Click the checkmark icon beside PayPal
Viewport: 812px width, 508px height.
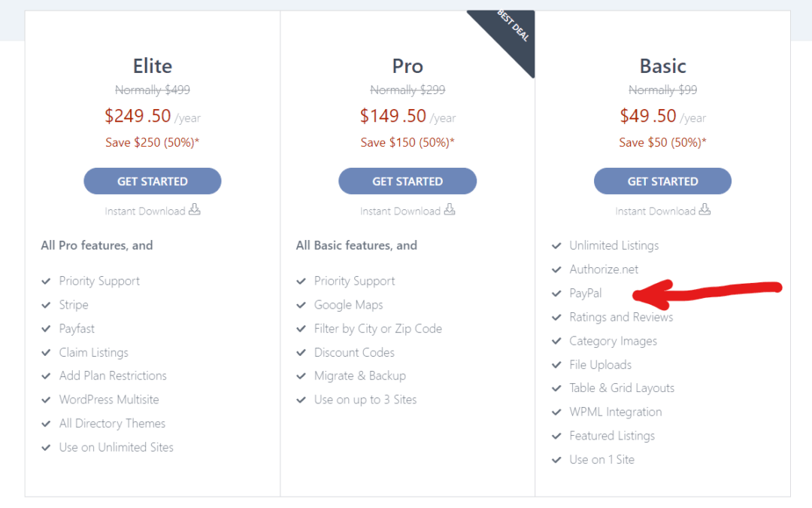tap(556, 294)
